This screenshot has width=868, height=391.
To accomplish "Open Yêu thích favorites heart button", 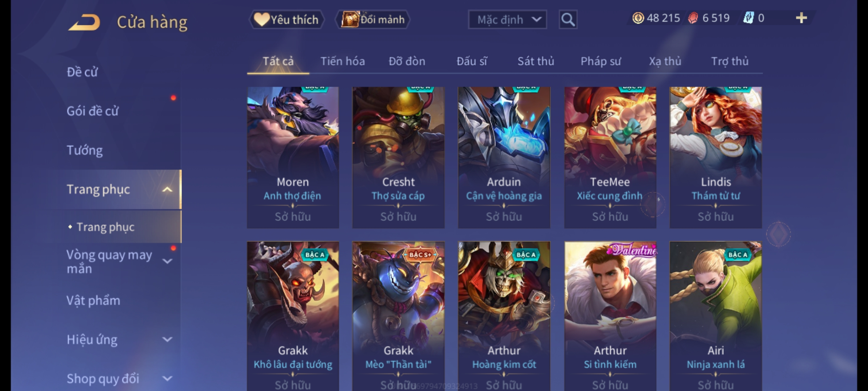I will (x=286, y=20).
